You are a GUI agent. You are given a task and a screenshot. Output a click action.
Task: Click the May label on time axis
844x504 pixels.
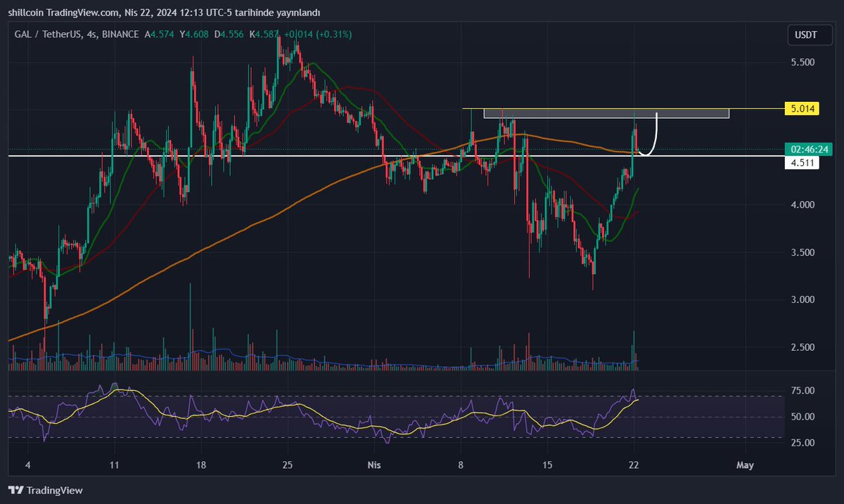[745, 465]
